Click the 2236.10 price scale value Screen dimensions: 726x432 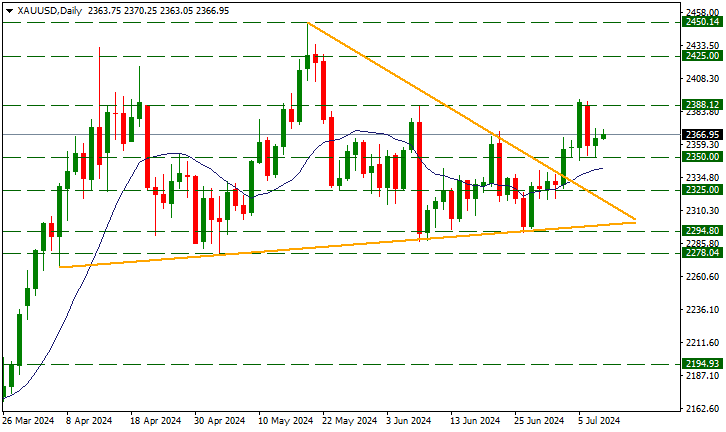(x=702, y=310)
